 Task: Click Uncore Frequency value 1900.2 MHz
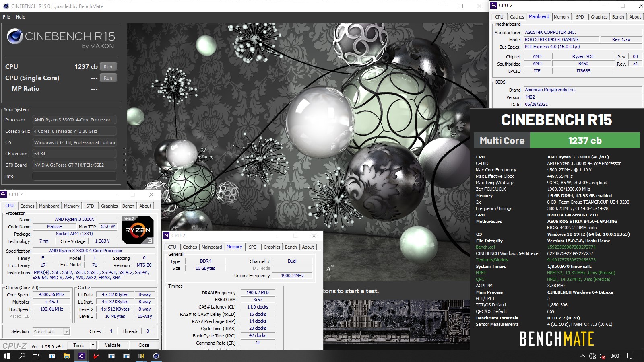292,276
